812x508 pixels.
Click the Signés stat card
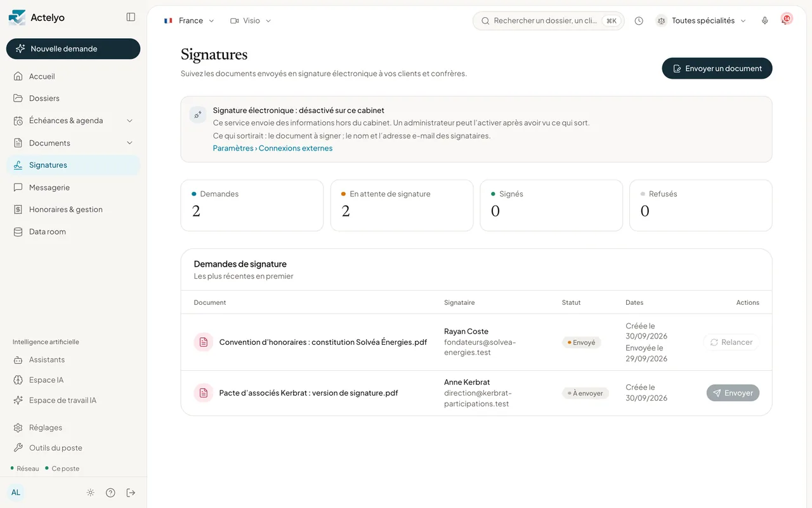coord(551,205)
